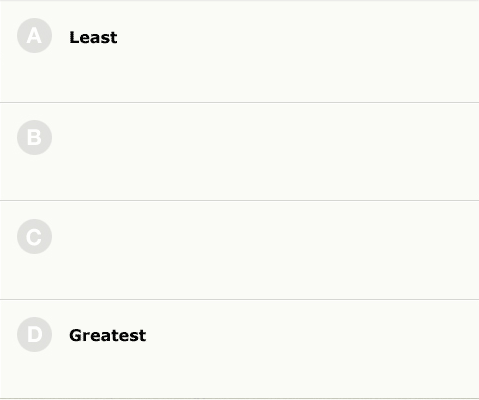Choose the white letter A inside its badge
This screenshot has width=479, height=400.
coord(34,36)
